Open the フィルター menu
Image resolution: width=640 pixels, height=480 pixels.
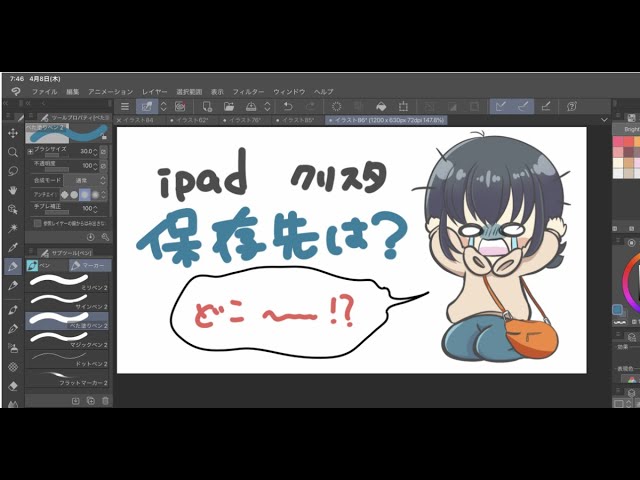249,92
